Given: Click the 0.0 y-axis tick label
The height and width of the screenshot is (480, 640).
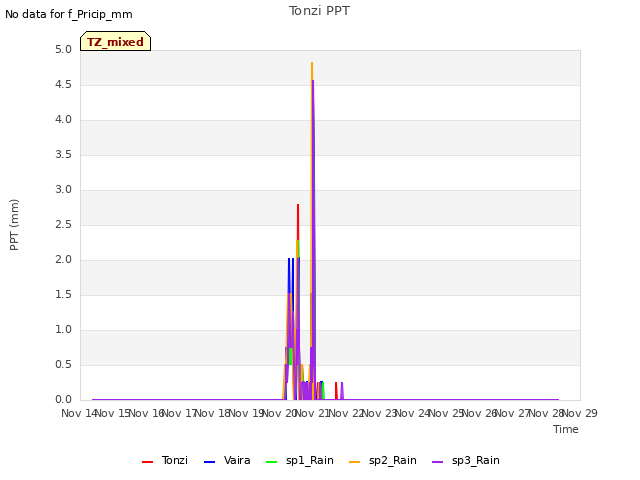Looking at the screenshot, I should (x=63, y=400).
